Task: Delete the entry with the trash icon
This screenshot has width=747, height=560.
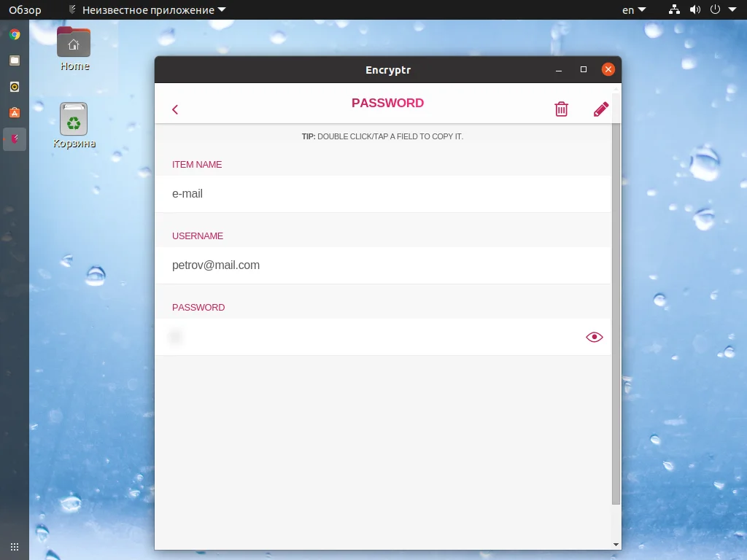Action: point(561,109)
